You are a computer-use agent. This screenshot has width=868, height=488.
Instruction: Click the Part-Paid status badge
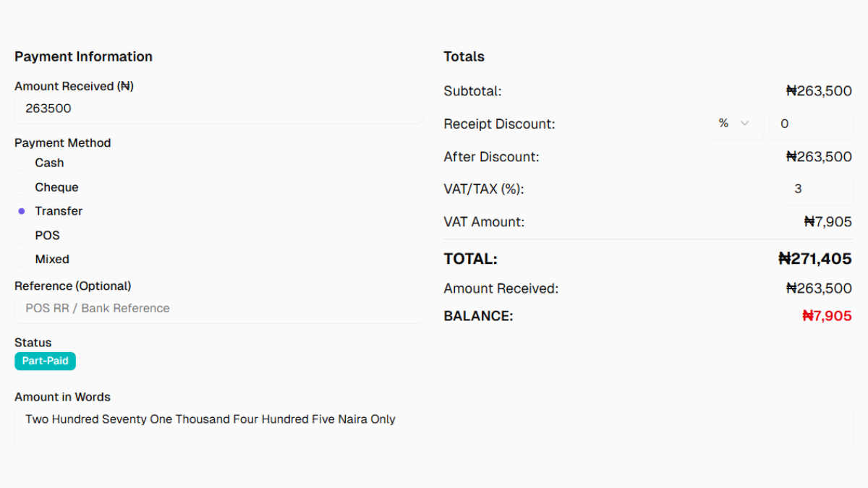point(45,361)
